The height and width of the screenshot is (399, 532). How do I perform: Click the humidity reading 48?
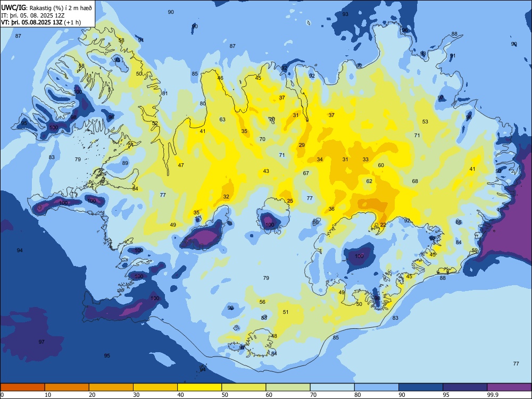tap(274, 336)
